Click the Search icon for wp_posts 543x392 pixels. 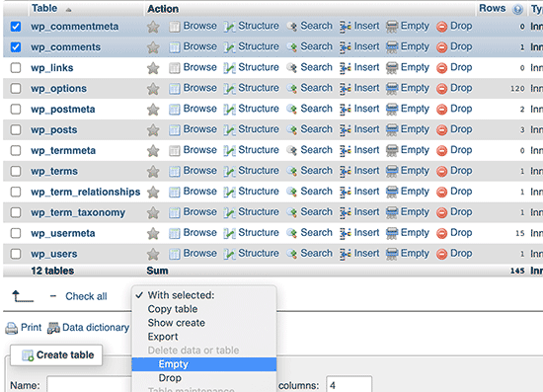[292, 130]
